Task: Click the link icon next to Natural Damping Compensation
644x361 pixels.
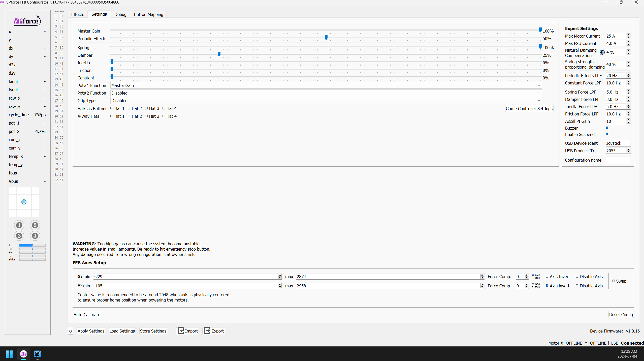Action: (602, 53)
